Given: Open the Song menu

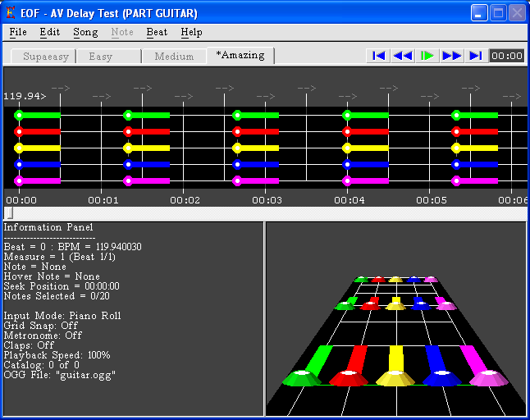Looking at the screenshot, I should pos(85,32).
